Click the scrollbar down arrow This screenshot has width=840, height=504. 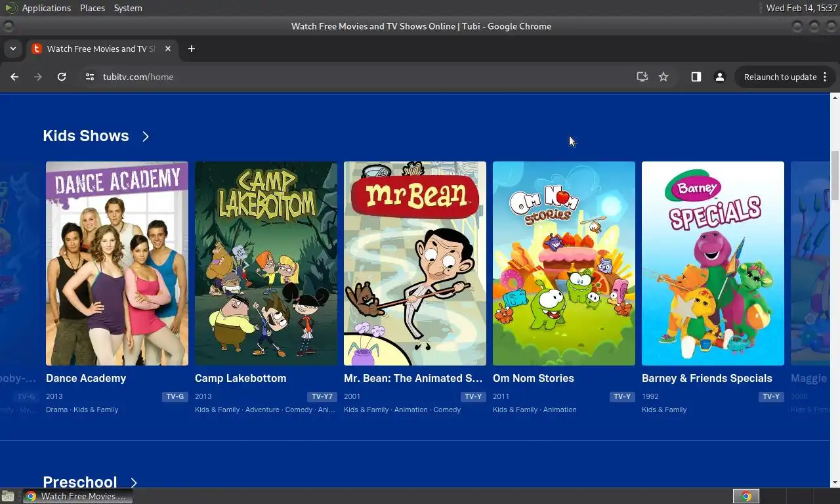pyautogui.click(x=835, y=482)
